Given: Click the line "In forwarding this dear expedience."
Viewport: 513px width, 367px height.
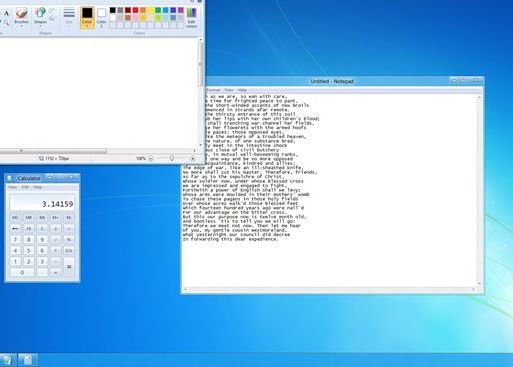Looking at the screenshot, I should [x=230, y=239].
